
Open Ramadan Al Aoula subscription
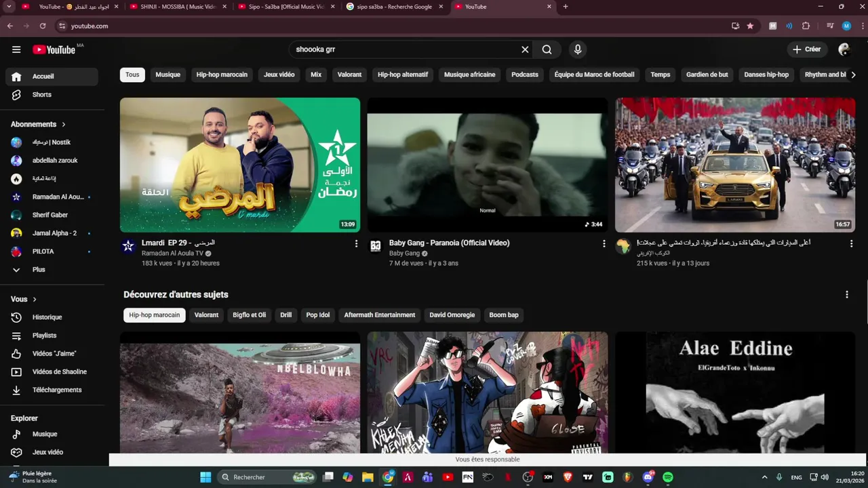click(x=52, y=197)
